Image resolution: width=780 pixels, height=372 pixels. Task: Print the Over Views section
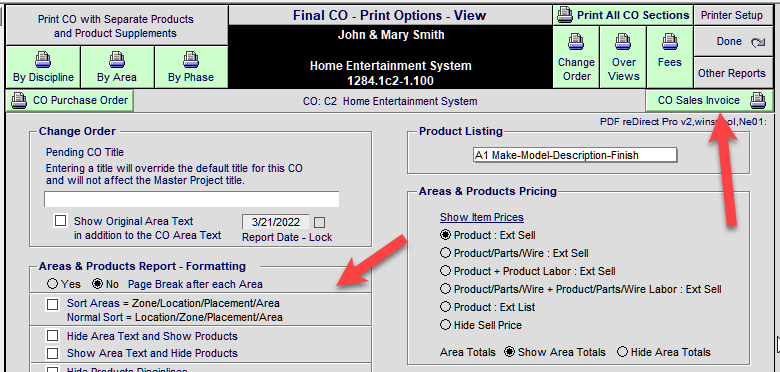point(623,57)
